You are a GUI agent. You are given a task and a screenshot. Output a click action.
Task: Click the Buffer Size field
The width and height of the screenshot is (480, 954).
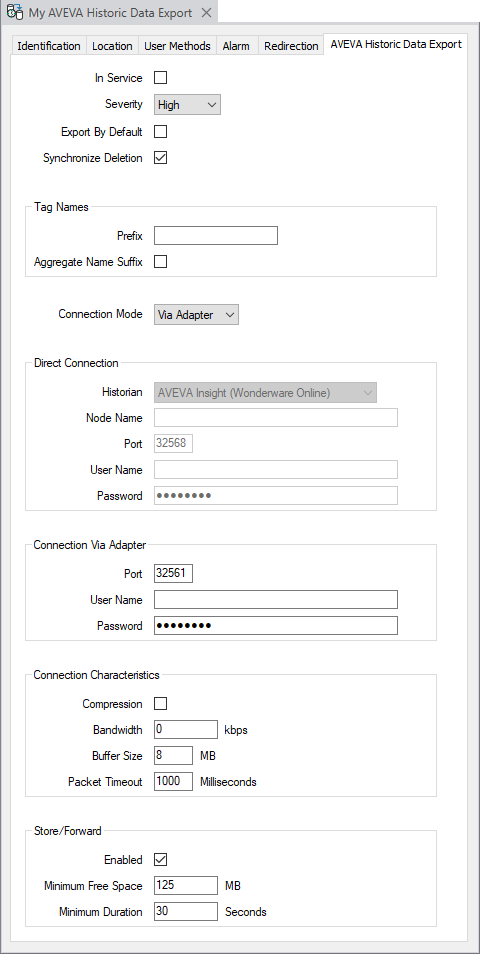point(173,756)
